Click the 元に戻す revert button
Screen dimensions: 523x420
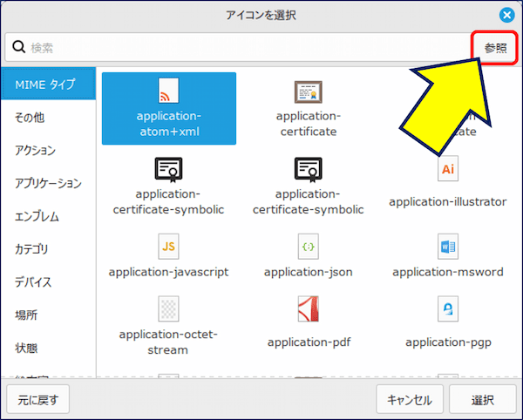(x=37, y=400)
